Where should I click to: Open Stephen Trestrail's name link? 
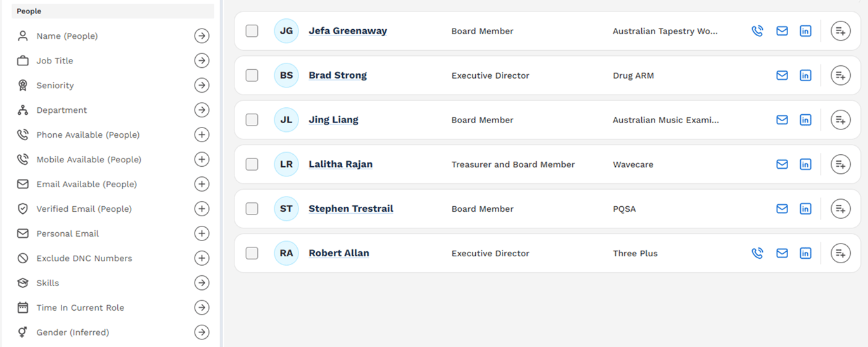tap(351, 209)
